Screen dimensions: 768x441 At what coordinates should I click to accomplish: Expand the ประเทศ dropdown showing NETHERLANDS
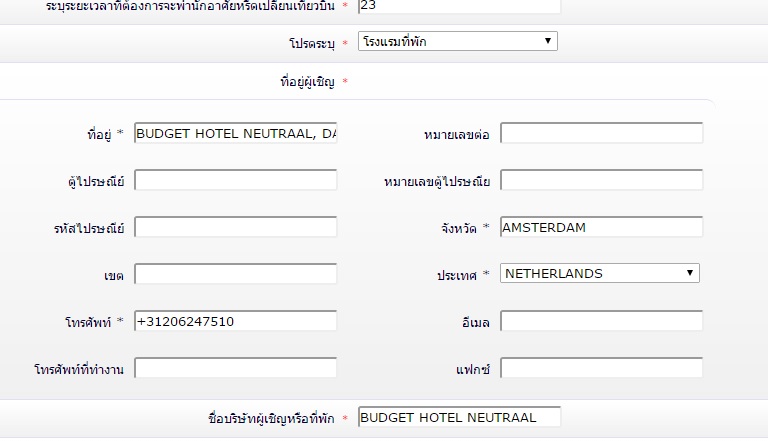(x=599, y=273)
